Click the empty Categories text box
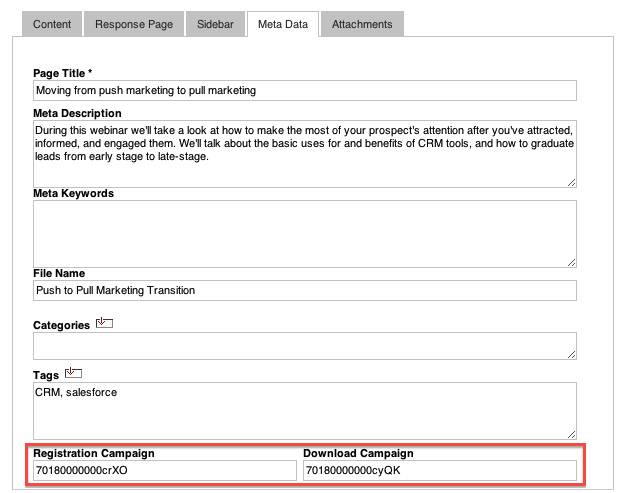This screenshot has width=621, height=493. point(305,346)
